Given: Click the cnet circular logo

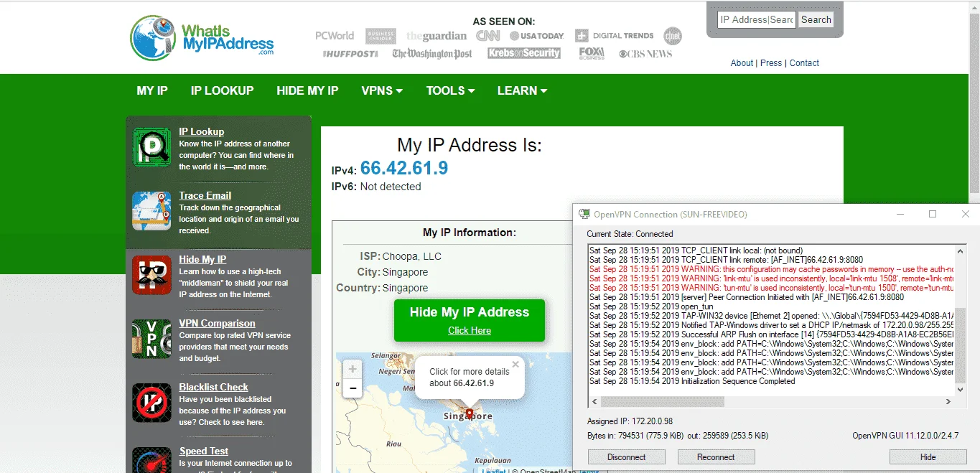Looking at the screenshot, I should tap(673, 36).
